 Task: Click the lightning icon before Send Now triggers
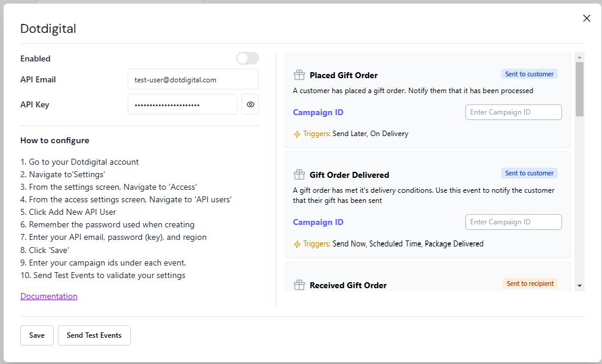tap(297, 244)
